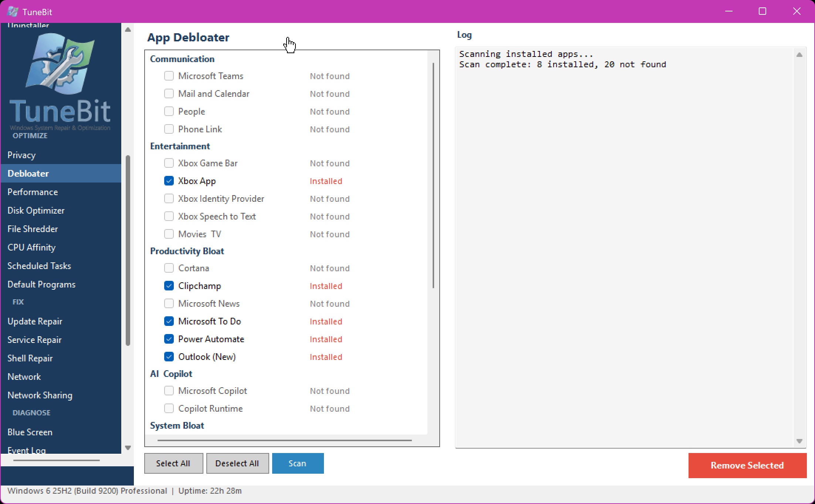Open Scheduled Tasks page
Image resolution: width=815 pixels, height=504 pixels.
click(x=61, y=266)
